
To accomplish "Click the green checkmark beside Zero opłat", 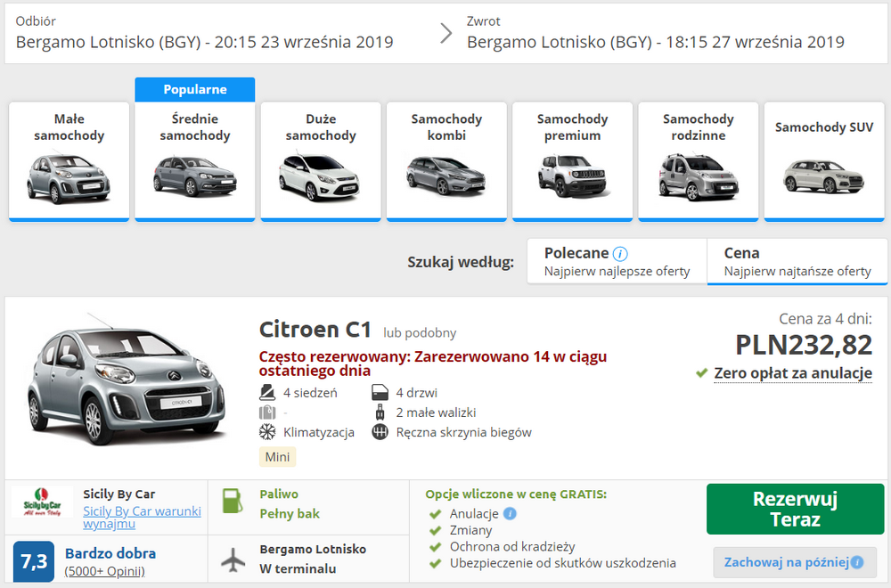I will pos(702,373).
